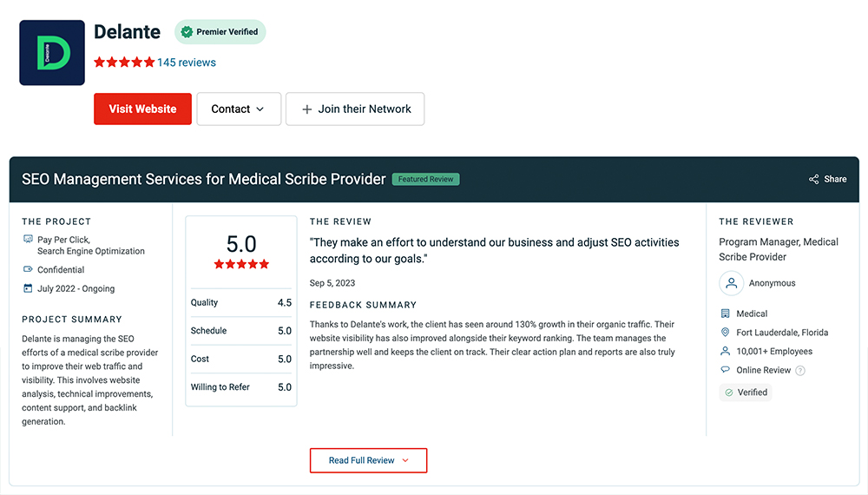
Task: Click the location pin for Fort Lauderdale
Action: coord(725,333)
